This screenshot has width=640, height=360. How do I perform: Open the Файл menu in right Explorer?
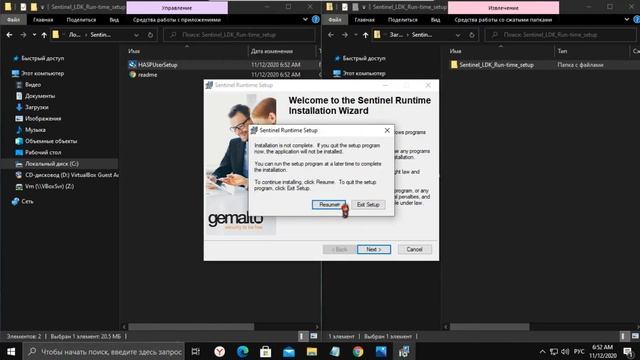click(x=335, y=20)
